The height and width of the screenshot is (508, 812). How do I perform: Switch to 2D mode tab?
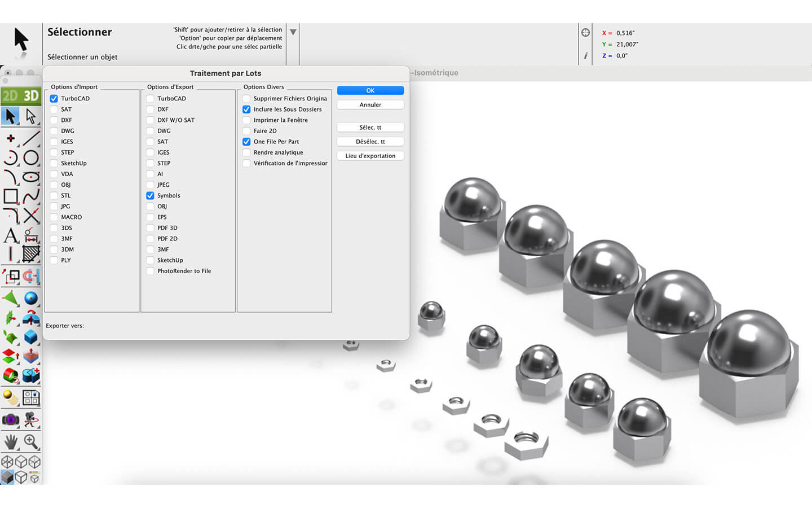[x=11, y=96]
